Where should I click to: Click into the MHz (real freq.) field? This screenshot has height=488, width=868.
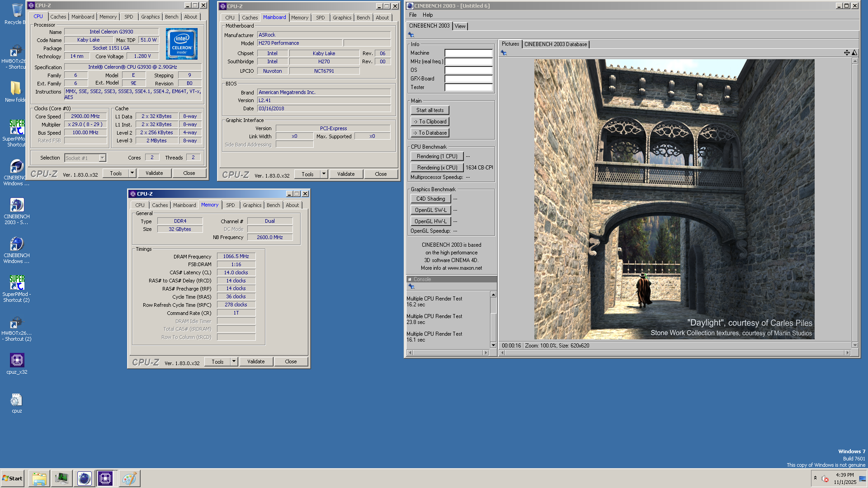[x=468, y=61]
